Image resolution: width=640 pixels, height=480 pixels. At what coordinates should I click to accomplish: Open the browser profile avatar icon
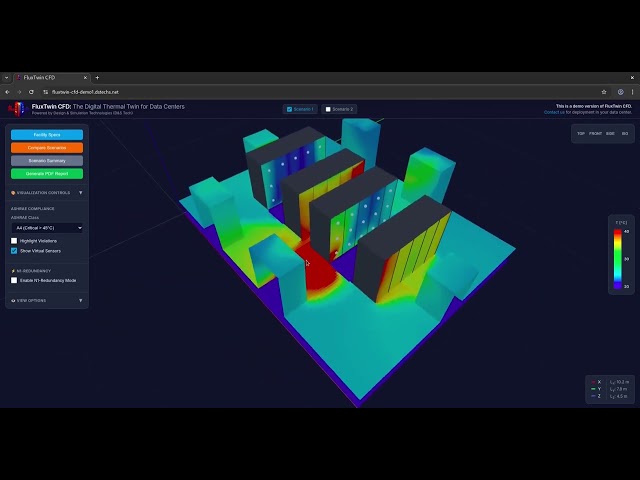click(x=620, y=92)
